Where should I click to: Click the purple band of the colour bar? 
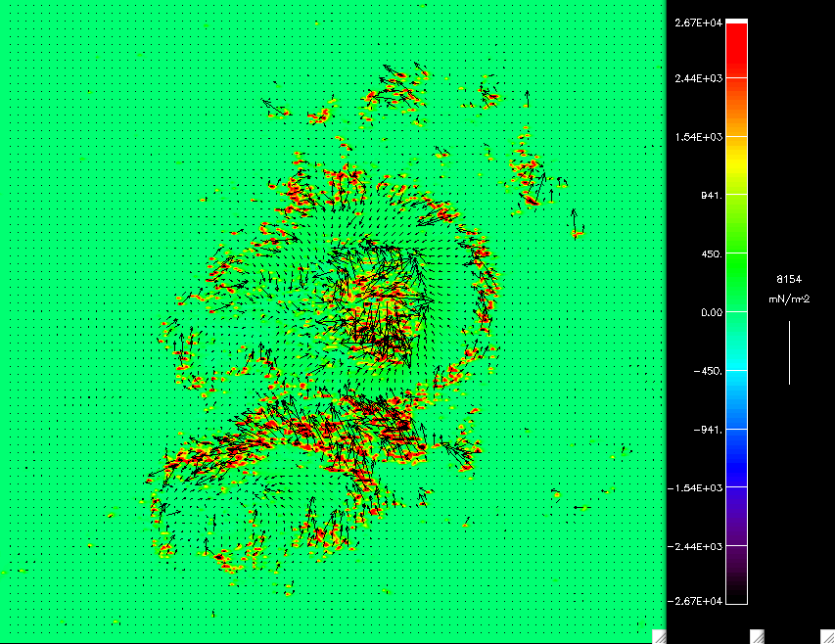click(736, 516)
